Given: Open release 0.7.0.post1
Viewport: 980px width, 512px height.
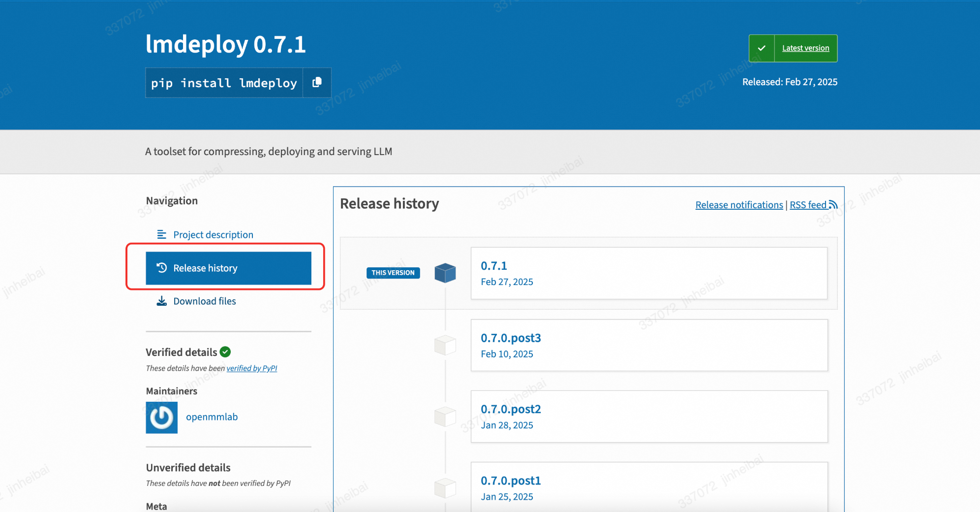Looking at the screenshot, I should [x=649, y=487].
